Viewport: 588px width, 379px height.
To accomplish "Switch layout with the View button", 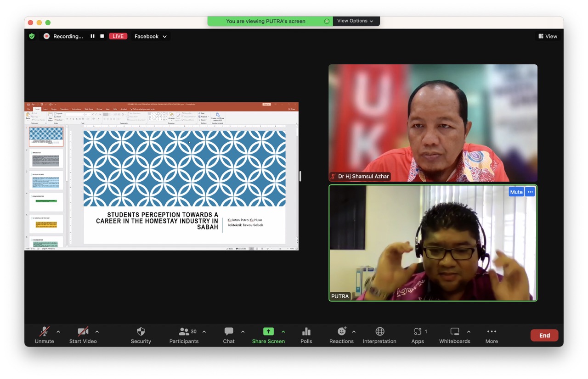I will pyautogui.click(x=548, y=36).
